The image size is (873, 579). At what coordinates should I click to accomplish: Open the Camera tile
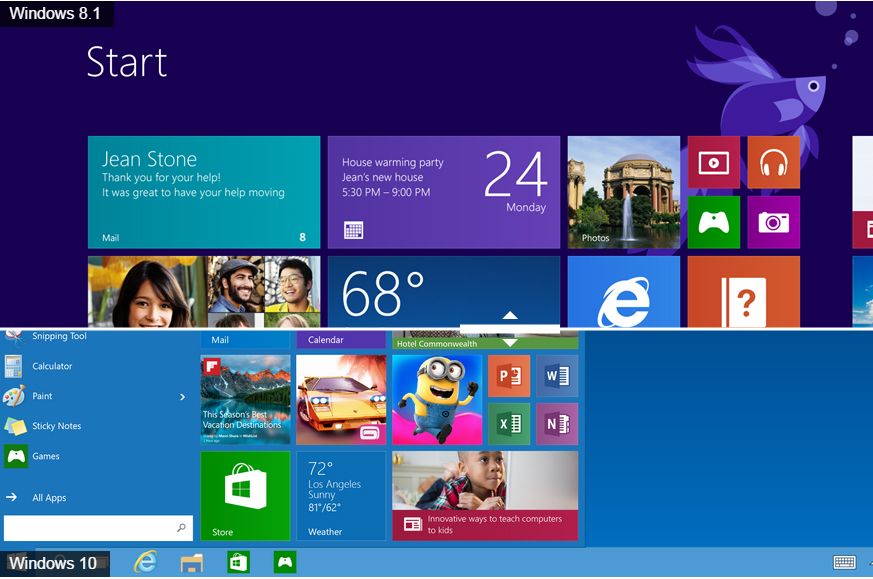click(x=774, y=222)
